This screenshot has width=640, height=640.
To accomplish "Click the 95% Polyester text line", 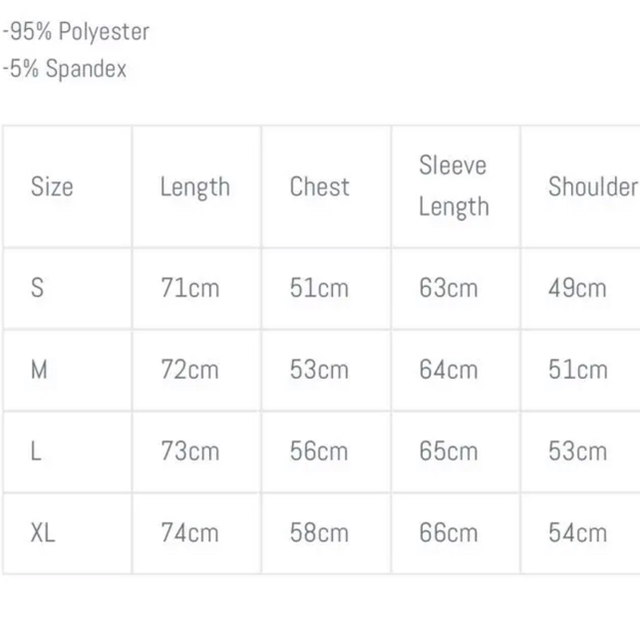I will pyautogui.click(x=76, y=32).
